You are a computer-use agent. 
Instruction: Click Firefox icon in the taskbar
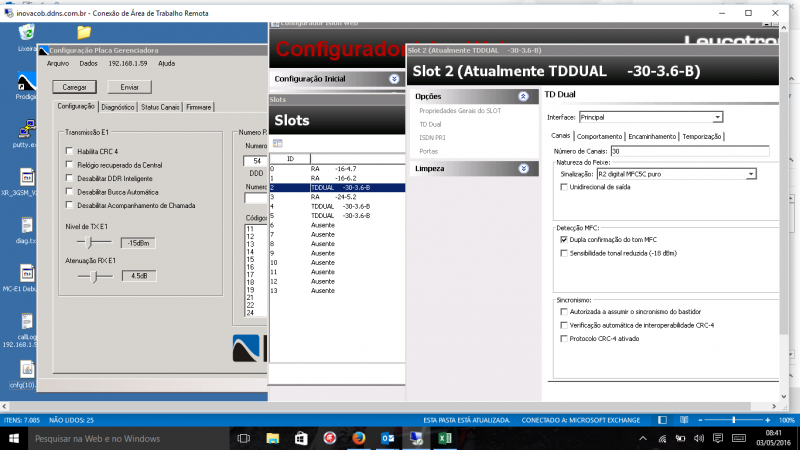(359, 438)
